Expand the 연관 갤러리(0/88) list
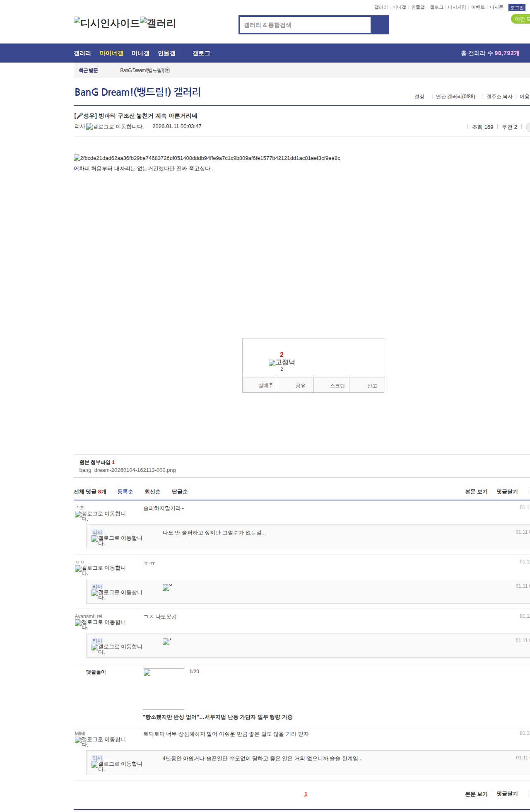The width and height of the screenshot is (530, 812). [x=455, y=97]
